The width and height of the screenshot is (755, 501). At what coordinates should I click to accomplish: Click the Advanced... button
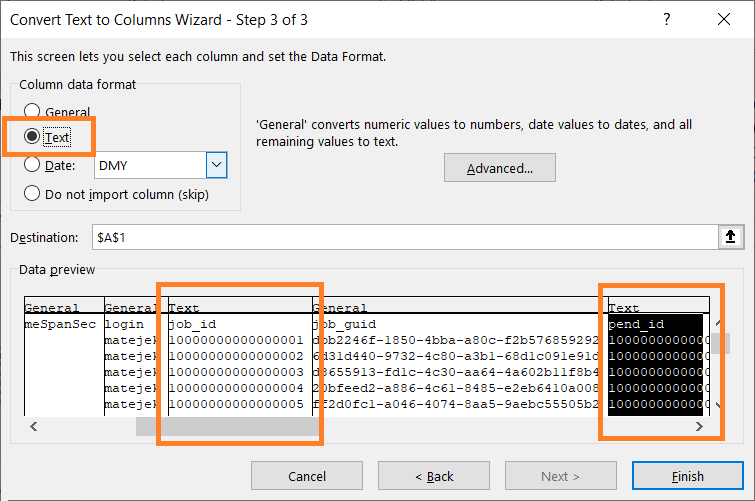(499, 168)
